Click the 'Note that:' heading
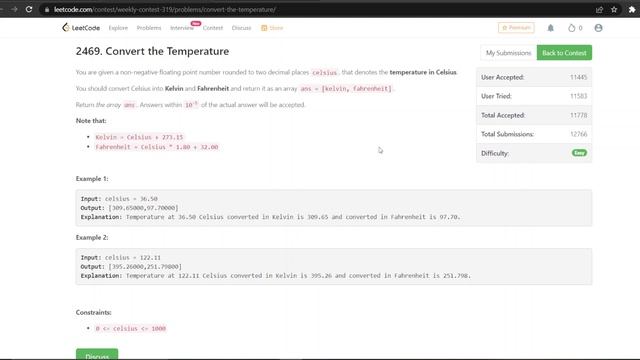The image size is (640, 360). 91,121
